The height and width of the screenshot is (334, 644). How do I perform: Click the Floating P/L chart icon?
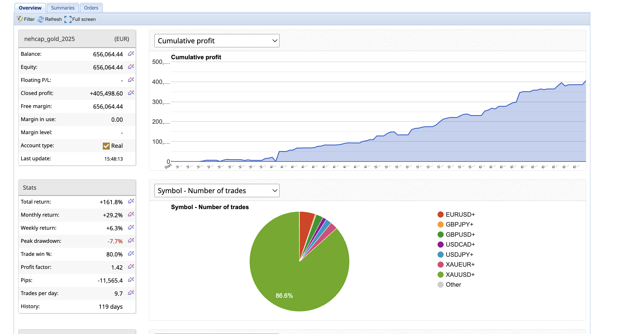[131, 80]
